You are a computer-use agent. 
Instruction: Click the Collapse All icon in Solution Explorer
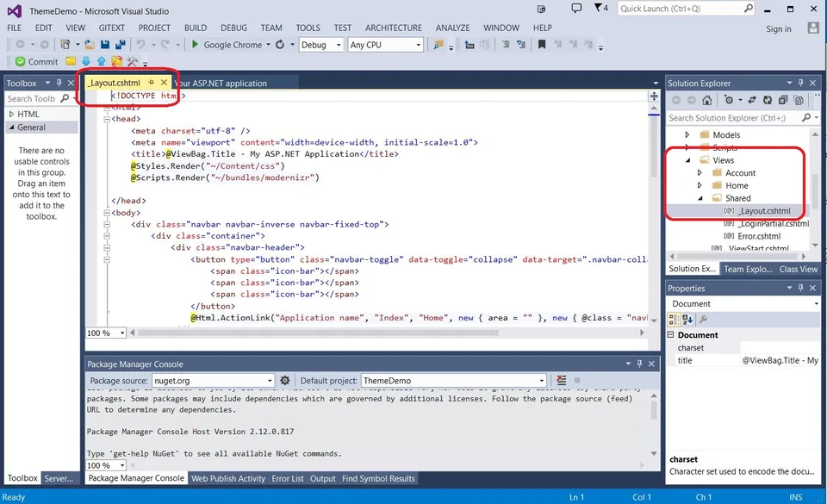[783, 100]
